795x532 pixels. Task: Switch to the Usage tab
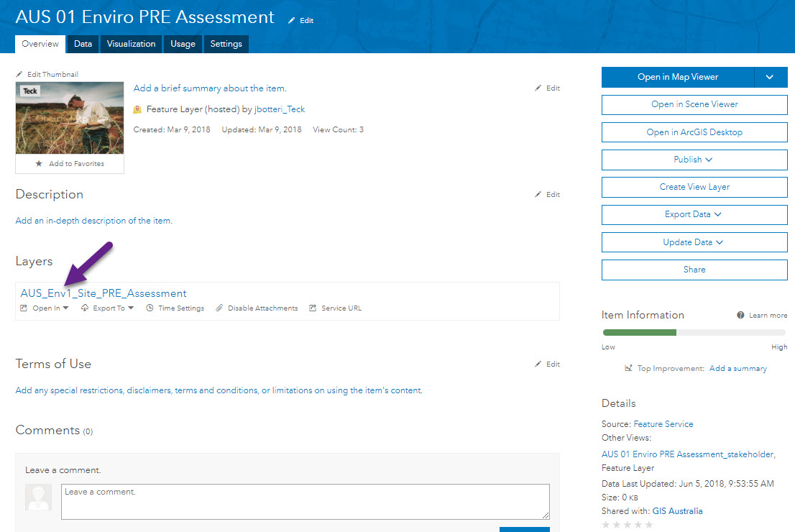click(x=183, y=44)
